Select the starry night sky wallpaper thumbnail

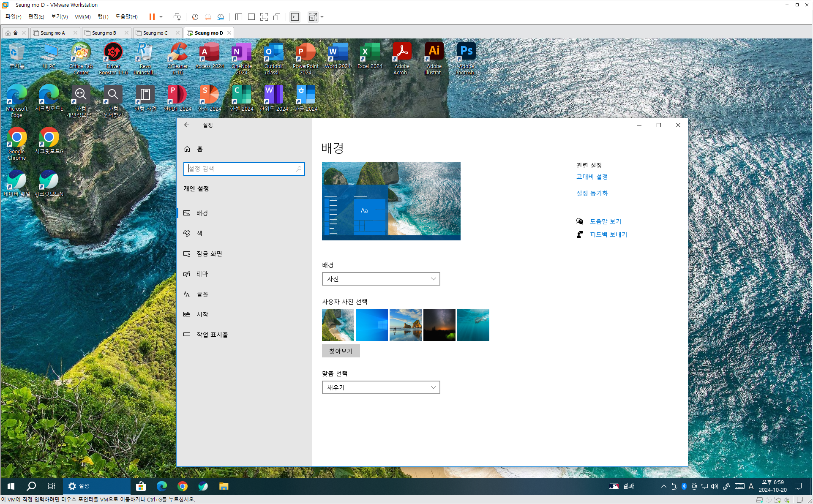439,325
